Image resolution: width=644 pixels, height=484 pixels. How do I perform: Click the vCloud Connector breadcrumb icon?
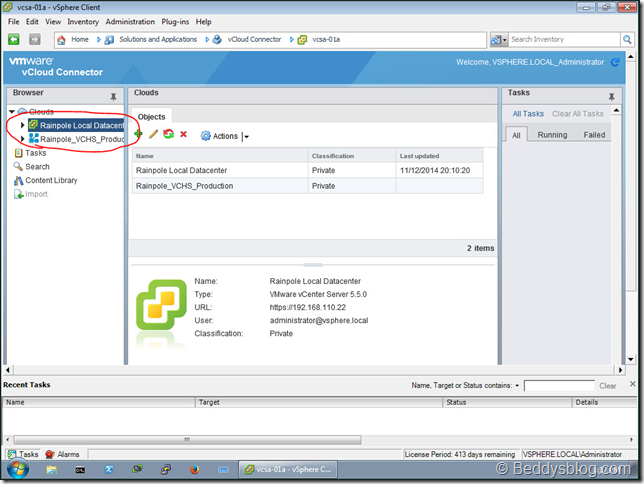pos(217,39)
